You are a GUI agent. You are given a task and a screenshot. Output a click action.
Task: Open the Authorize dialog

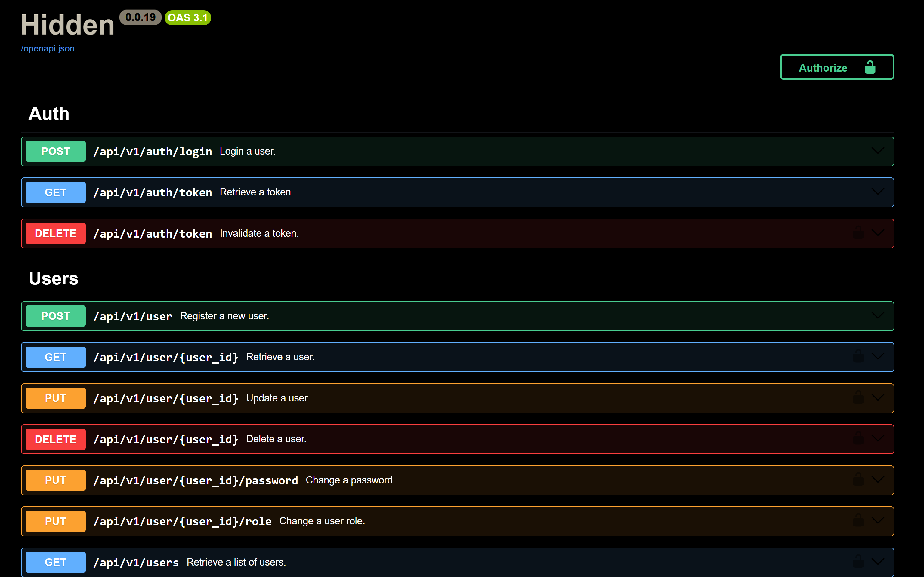click(836, 67)
